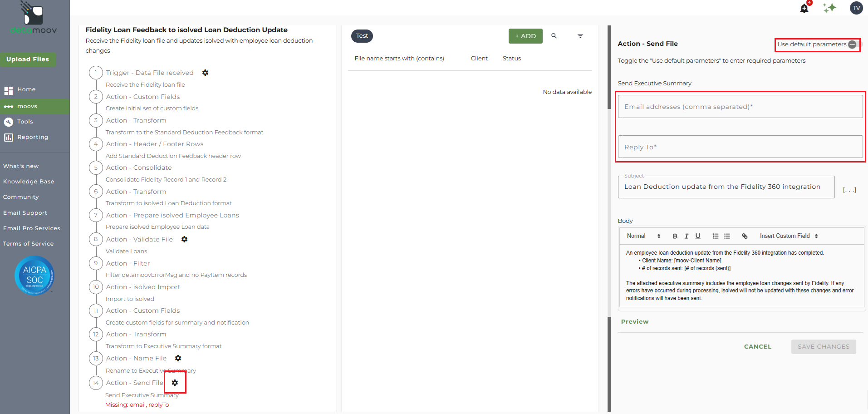This screenshot has width=868, height=414.
Task: Sort by the Status column header
Action: pyautogui.click(x=512, y=59)
